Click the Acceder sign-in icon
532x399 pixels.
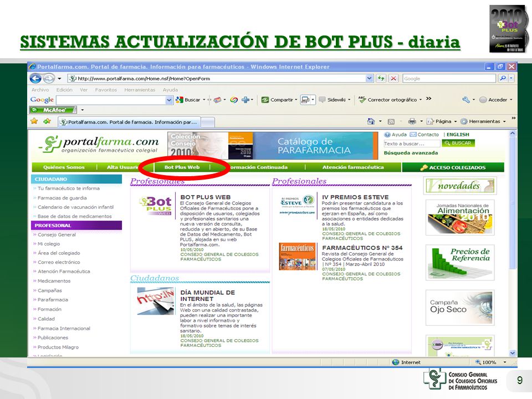click(483, 100)
